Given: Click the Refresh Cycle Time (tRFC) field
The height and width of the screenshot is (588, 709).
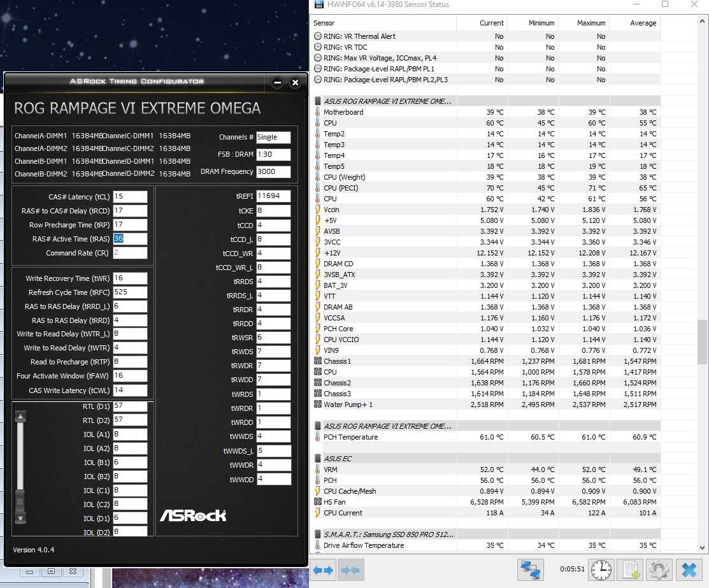Looking at the screenshot, I should pos(130,292).
